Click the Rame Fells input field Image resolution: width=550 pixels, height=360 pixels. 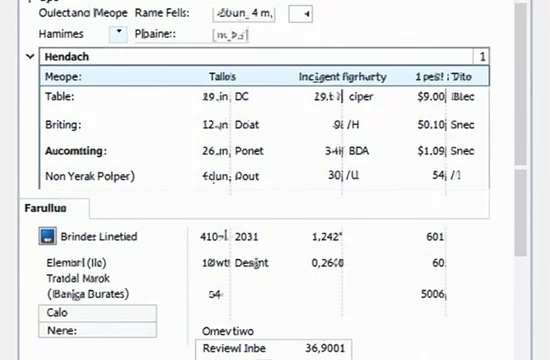click(244, 14)
